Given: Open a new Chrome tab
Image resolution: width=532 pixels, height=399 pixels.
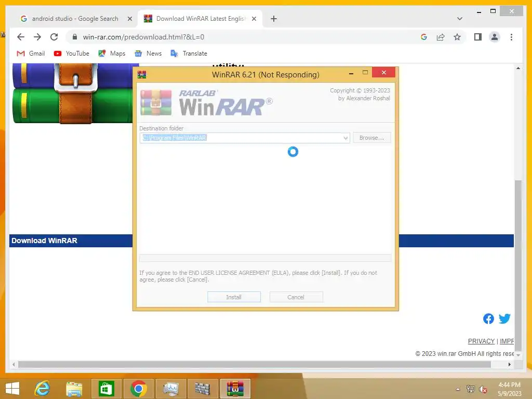Looking at the screenshot, I should pyautogui.click(x=274, y=19).
